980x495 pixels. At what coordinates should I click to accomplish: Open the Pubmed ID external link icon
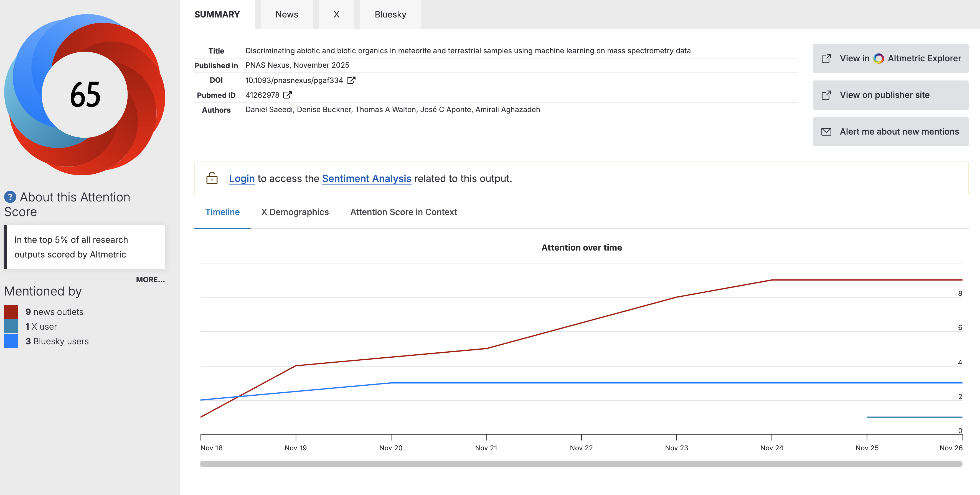(x=287, y=95)
